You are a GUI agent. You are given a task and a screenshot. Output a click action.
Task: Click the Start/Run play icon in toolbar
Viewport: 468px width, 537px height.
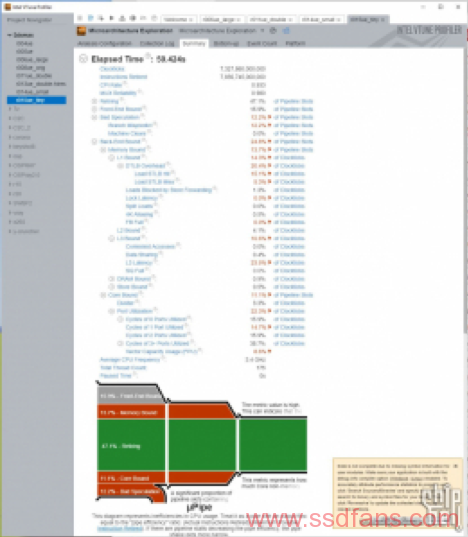point(111,18)
